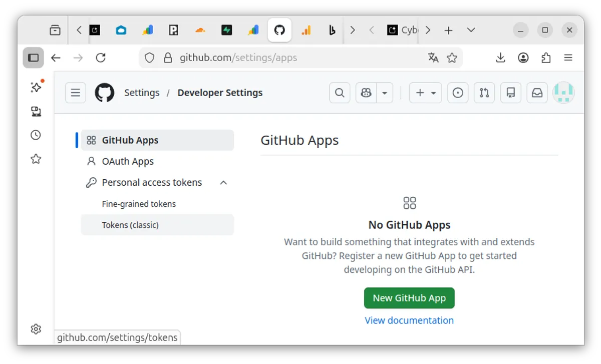Go back to the previous page
This screenshot has width=601, height=364.
(x=56, y=58)
